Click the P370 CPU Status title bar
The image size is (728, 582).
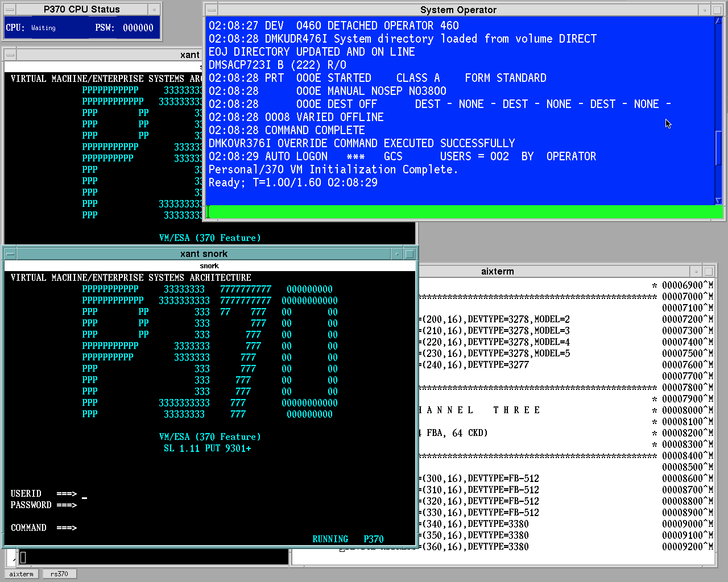pos(82,9)
